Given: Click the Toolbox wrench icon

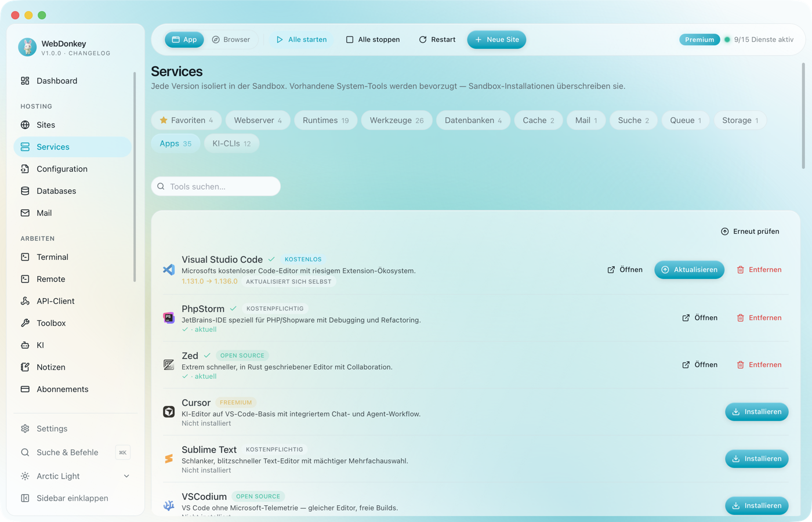Looking at the screenshot, I should 25,323.
